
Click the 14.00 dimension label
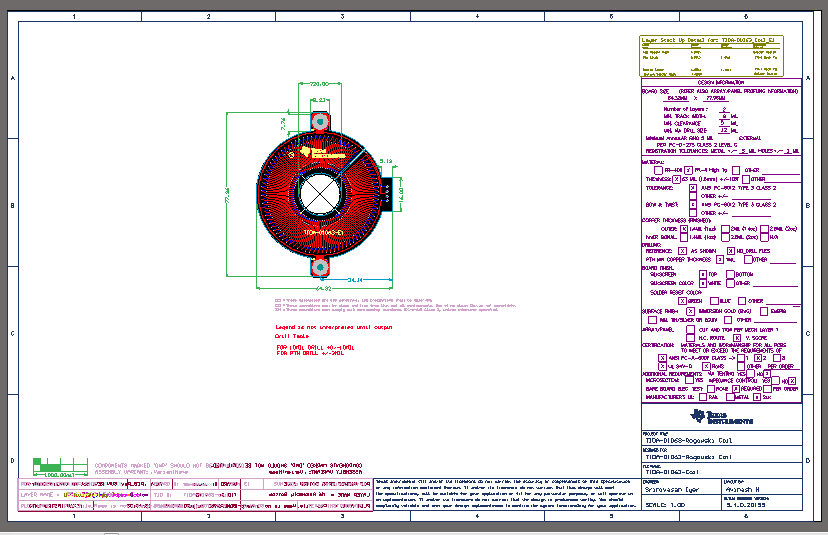(x=401, y=194)
